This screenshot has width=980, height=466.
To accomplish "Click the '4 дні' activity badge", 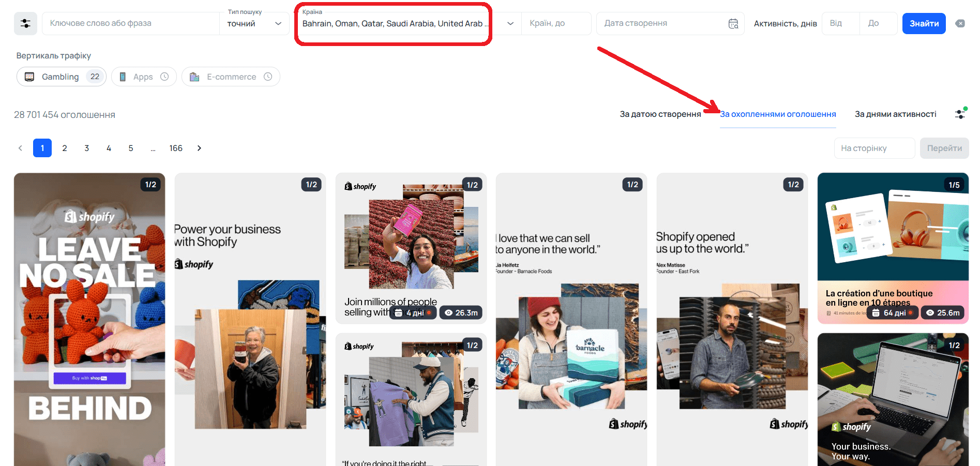I will click(413, 313).
